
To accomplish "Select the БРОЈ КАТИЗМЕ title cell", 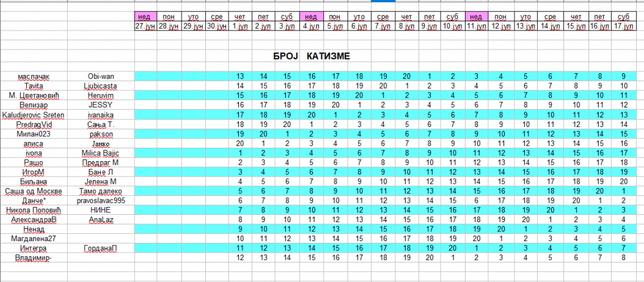I will 312,56.
